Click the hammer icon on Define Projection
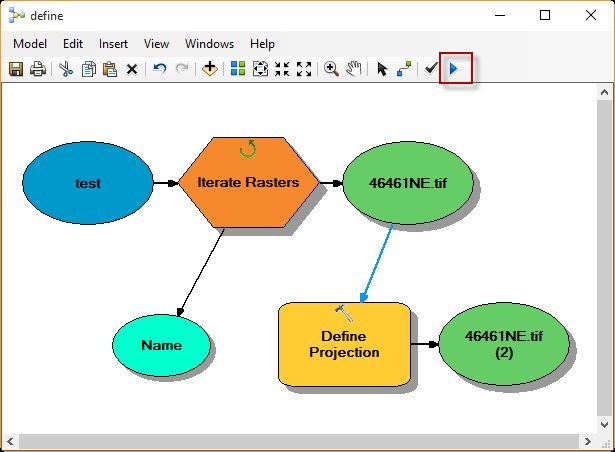The height and width of the screenshot is (452, 615). click(x=344, y=313)
